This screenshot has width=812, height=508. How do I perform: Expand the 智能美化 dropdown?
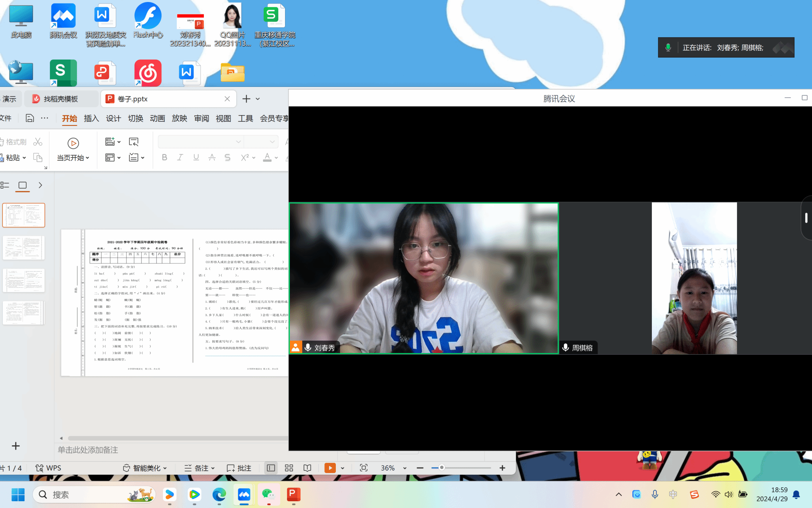pos(165,468)
